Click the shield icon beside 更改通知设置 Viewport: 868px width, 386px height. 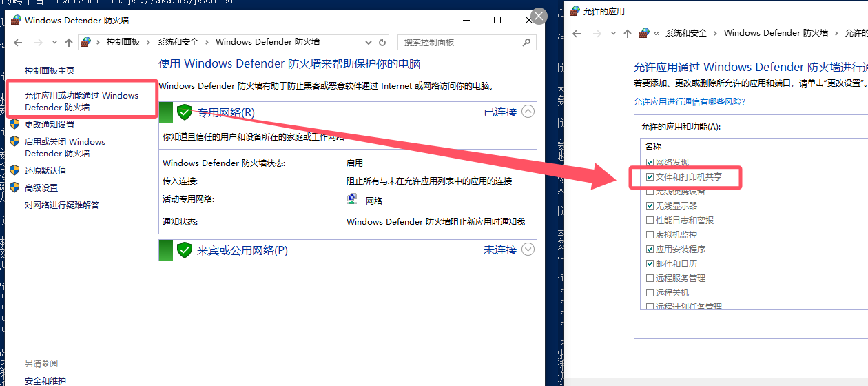[14, 124]
